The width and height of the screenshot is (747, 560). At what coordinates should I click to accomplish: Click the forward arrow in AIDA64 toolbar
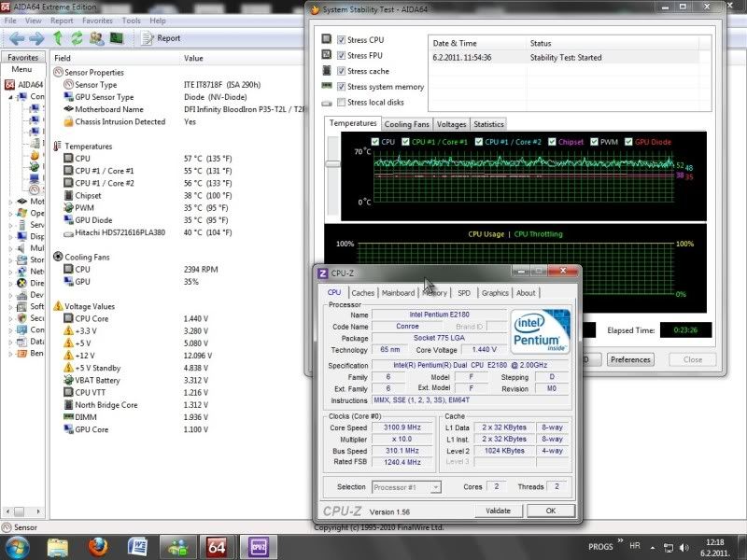pos(36,38)
